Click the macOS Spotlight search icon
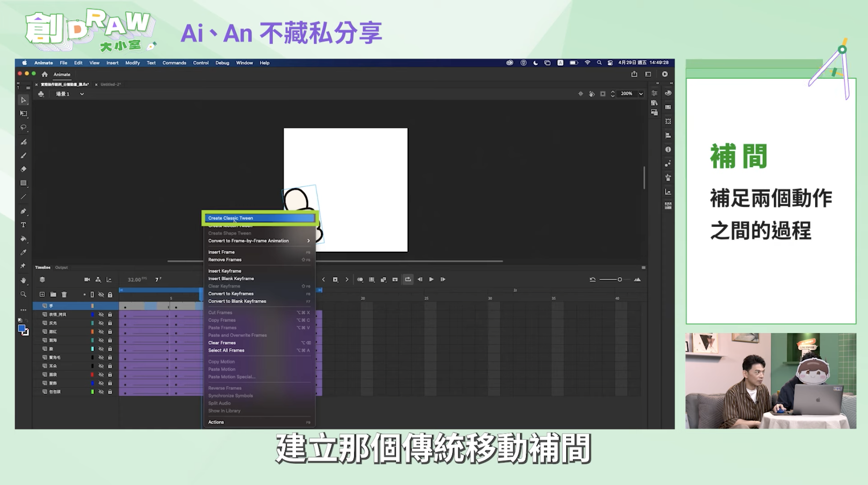Screen dimensions: 868x485 (599, 63)
